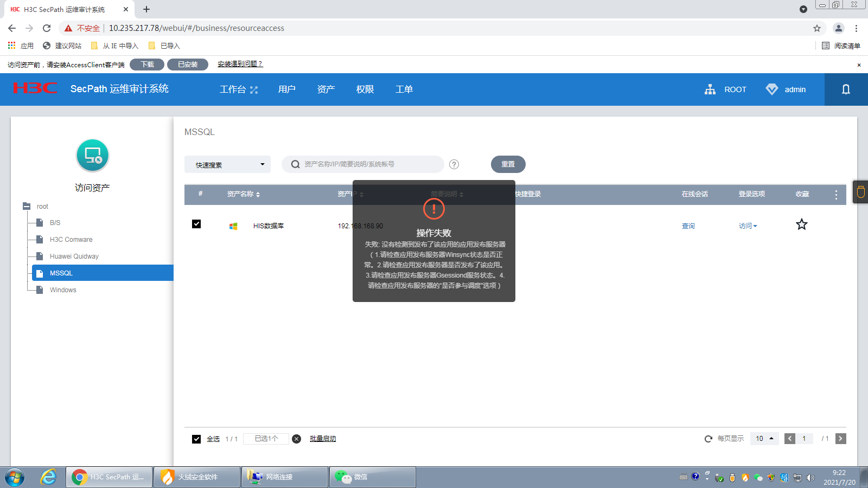Image resolution: width=868 pixels, height=488 pixels.
Task: Select the H3C SecPath browser tab
Action: (68, 10)
